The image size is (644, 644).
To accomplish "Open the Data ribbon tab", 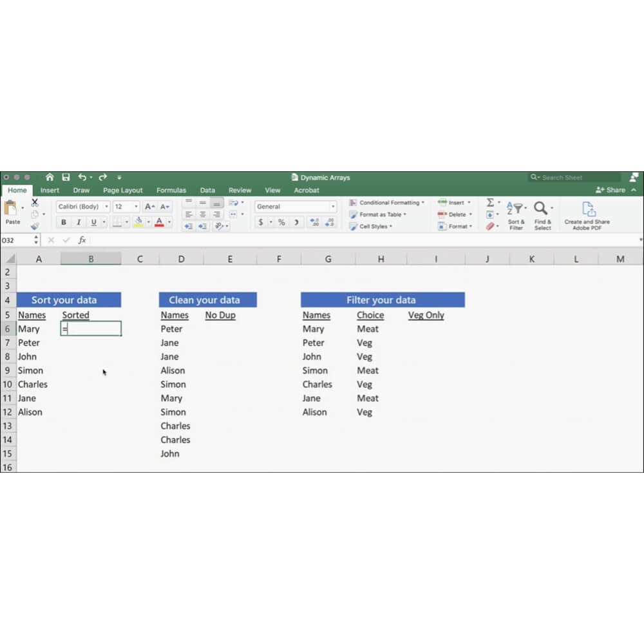I will 207,191.
